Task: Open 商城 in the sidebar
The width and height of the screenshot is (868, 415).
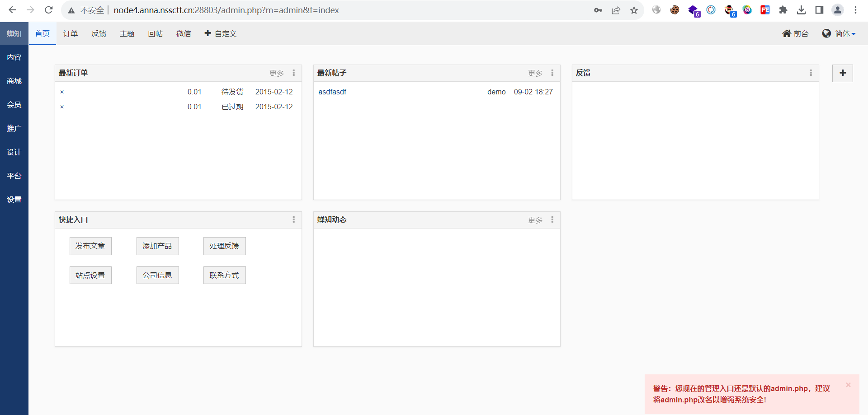Action: [14, 81]
